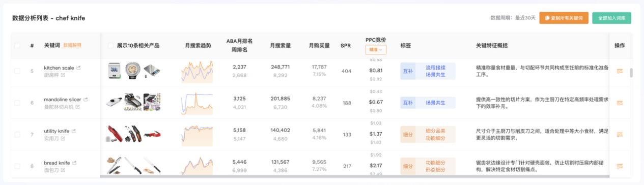
Task: Click the 月购买量 column header
Action: pos(319,45)
